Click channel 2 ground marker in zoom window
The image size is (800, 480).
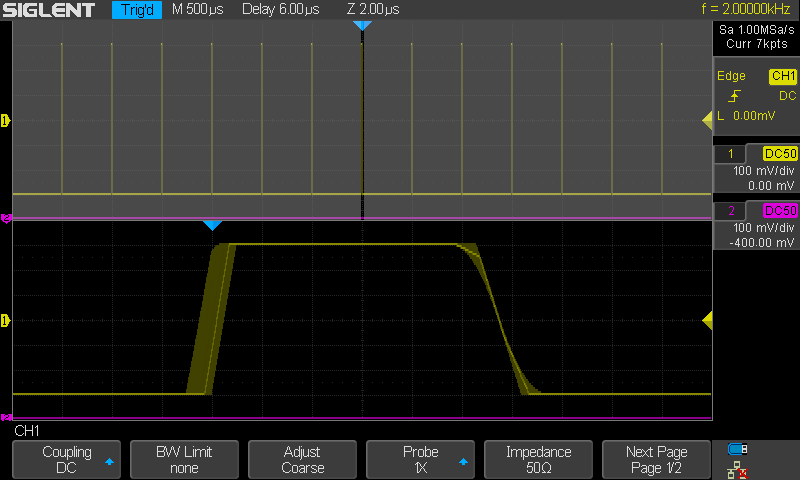click(6, 417)
